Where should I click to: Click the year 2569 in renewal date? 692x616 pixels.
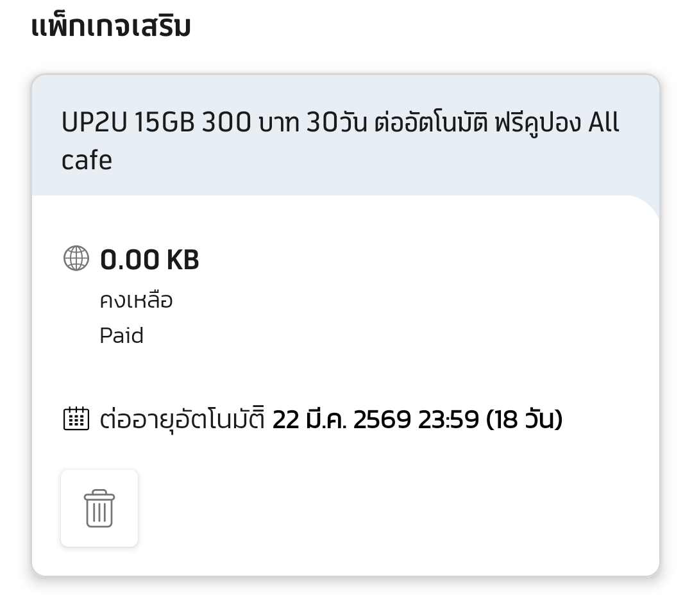[382, 419]
